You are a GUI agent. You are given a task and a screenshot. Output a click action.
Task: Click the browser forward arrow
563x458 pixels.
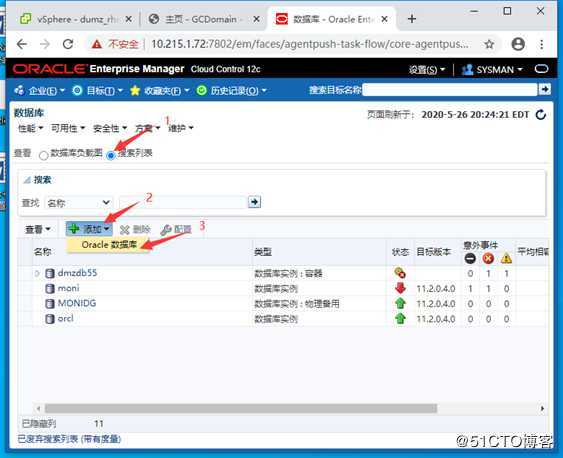click(45, 44)
